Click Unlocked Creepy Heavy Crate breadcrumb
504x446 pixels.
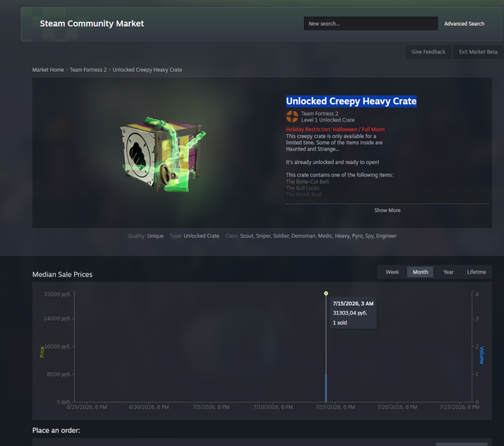click(147, 70)
